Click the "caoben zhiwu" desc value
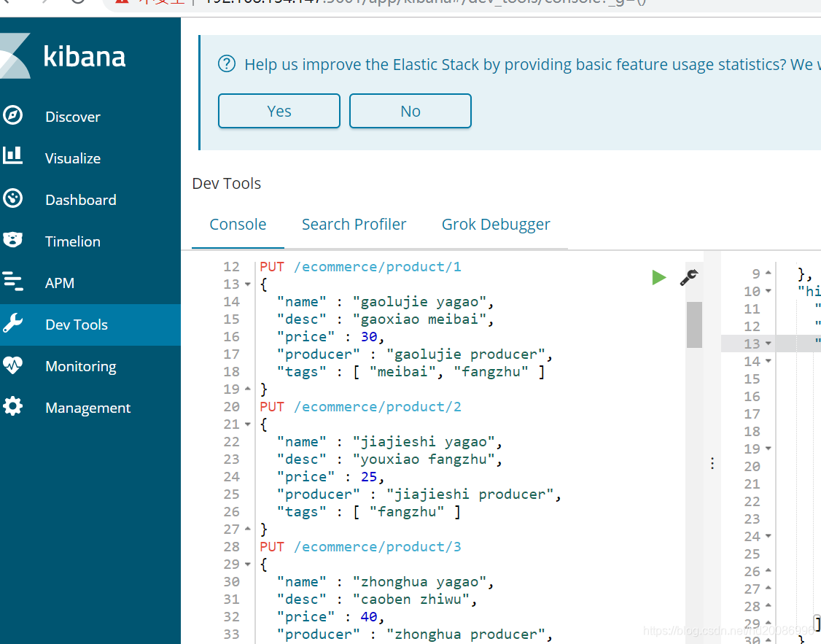The width and height of the screenshot is (821, 644). pyautogui.click(x=410, y=600)
